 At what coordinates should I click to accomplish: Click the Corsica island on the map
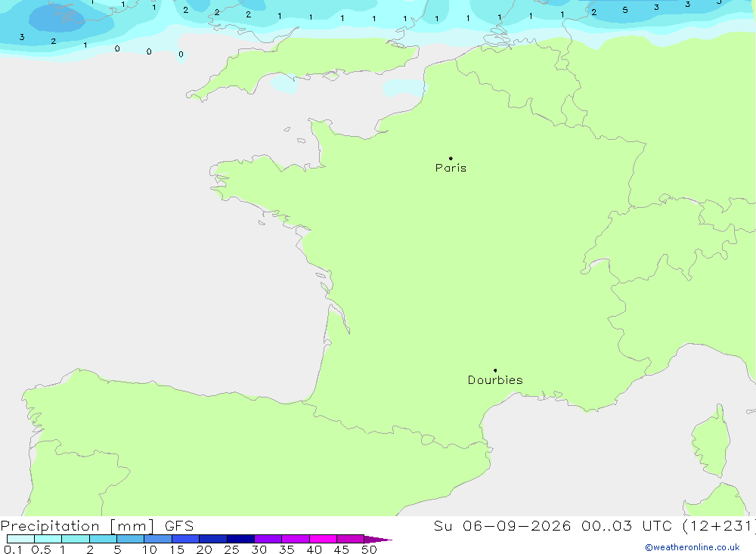pos(711,441)
